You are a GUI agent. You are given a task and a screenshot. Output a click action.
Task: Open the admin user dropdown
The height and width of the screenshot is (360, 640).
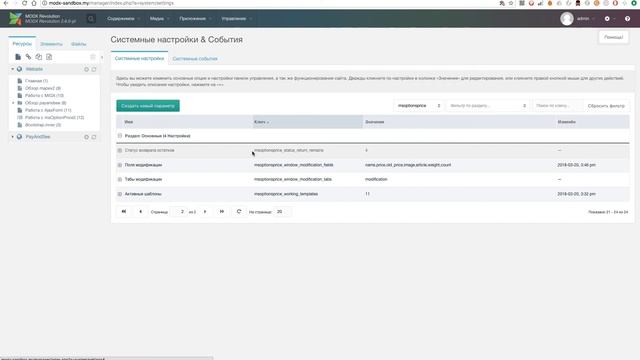(x=585, y=18)
